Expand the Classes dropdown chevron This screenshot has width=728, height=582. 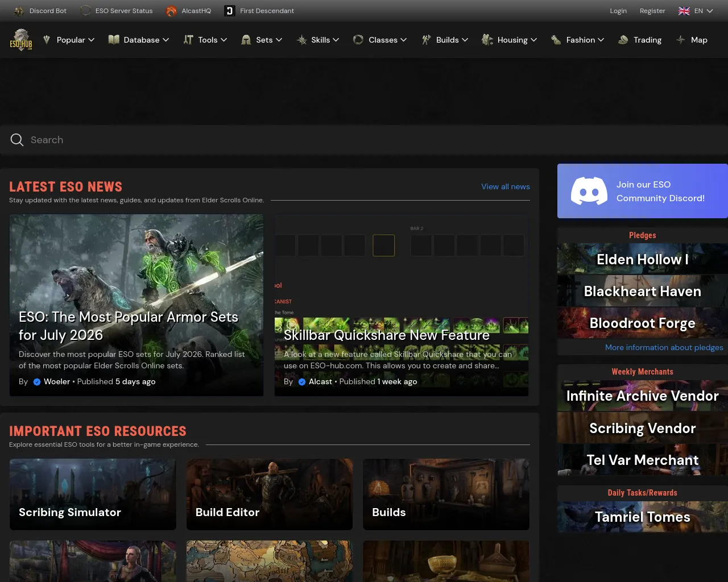click(x=404, y=40)
